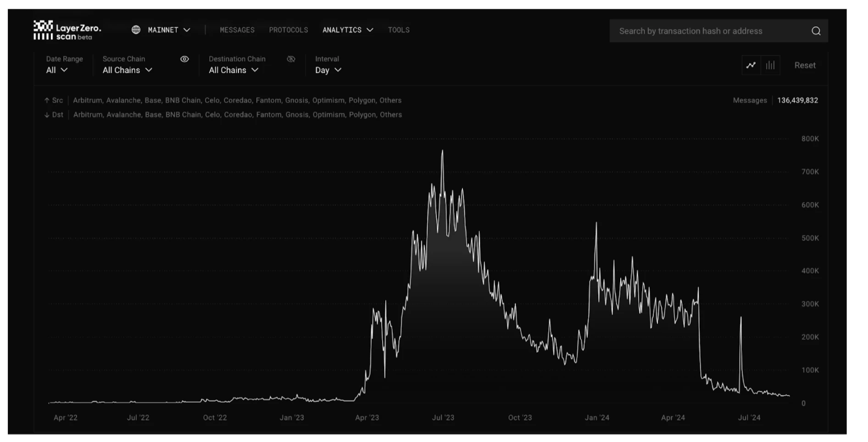Open the TOOLS menu item

coord(398,30)
